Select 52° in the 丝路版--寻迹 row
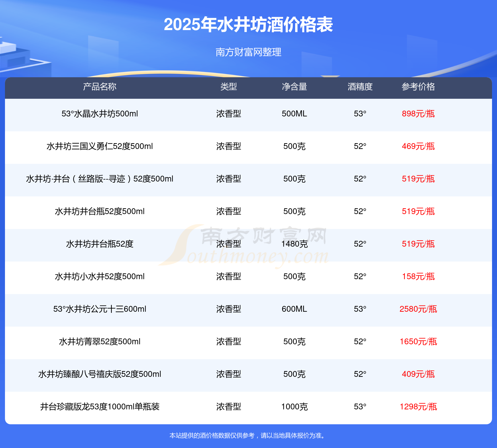This screenshot has width=497, height=448. tap(360, 179)
